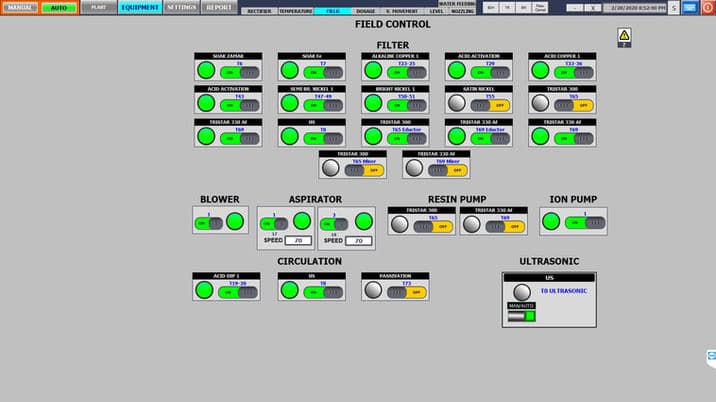This screenshot has height=402, width=716.
Task: Open the SETTINGS section button
Action: [x=181, y=7]
